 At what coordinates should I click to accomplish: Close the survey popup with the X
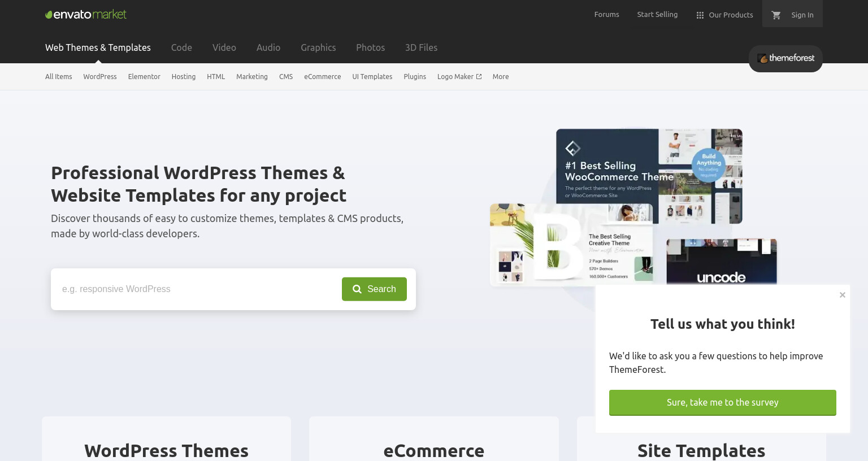843,295
